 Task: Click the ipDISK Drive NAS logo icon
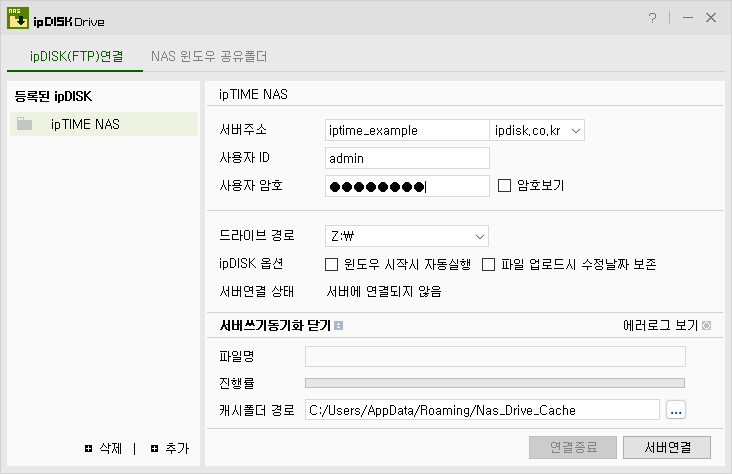(17, 19)
